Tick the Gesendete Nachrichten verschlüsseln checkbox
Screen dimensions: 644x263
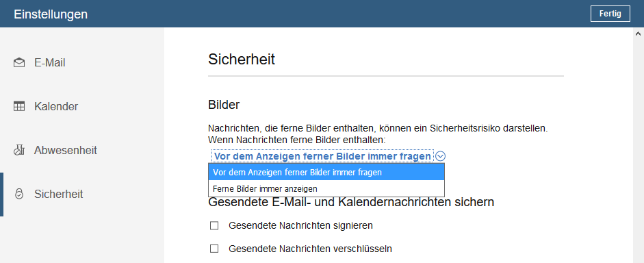tap(214, 249)
